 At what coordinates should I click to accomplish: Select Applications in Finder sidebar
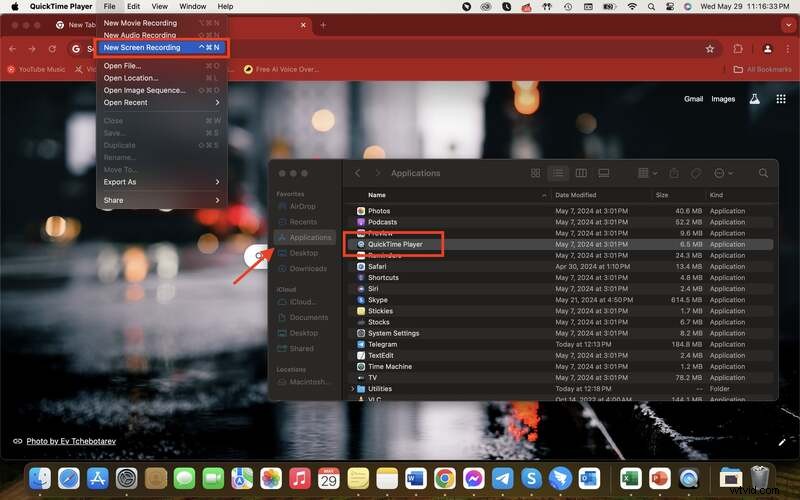pyautogui.click(x=305, y=237)
